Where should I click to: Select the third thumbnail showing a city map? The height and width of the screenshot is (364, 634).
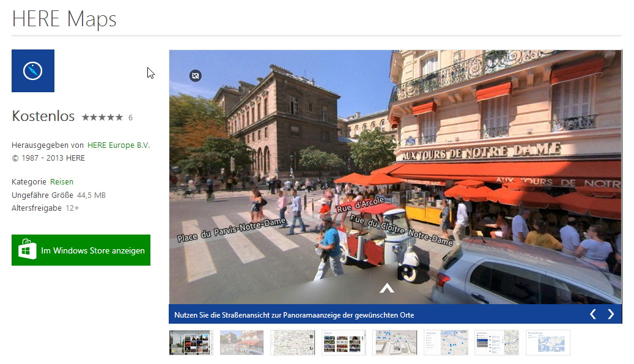[293, 343]
